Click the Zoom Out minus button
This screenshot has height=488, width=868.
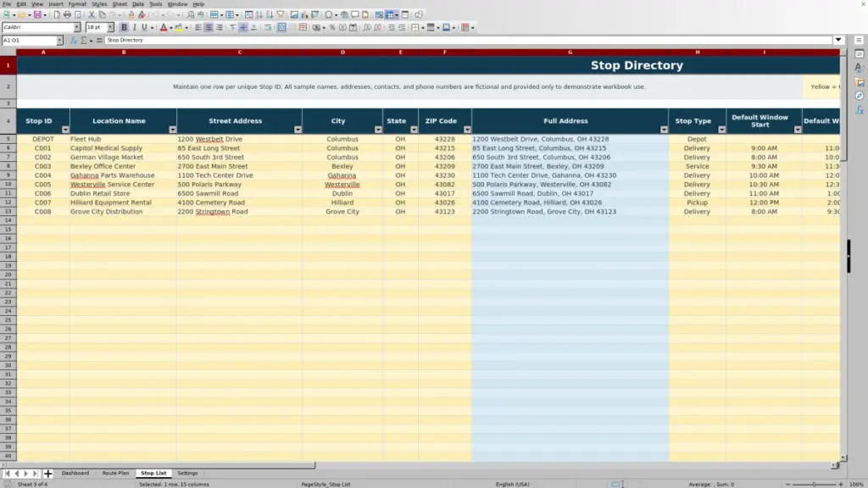pos(787,484)
